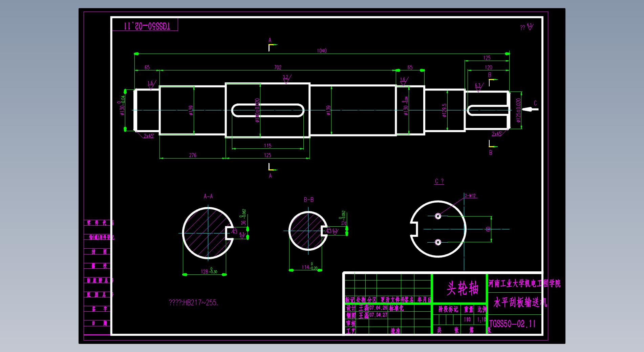Screen dimensions: 644x352
Task: Select the lower M12 threaded hole circle
Action: [438, 242]
